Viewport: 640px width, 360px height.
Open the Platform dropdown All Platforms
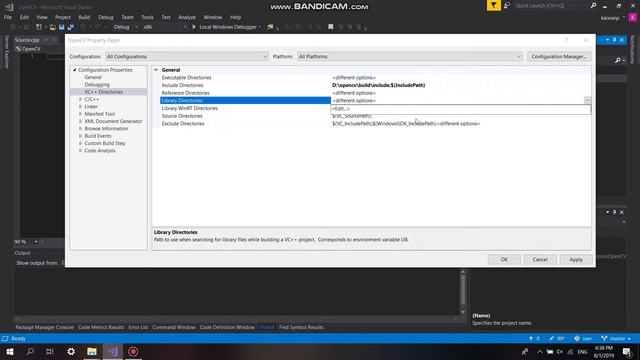point(409,56)
